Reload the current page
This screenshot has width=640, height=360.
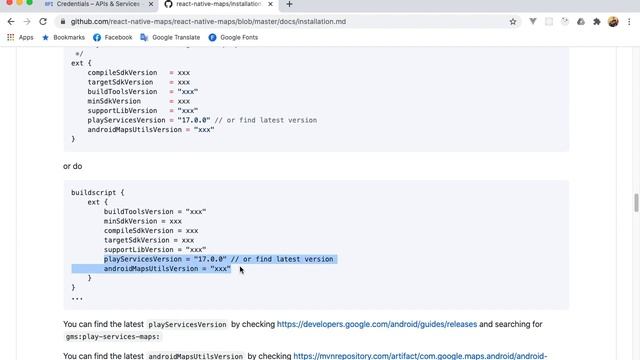(x=43, y=22)
